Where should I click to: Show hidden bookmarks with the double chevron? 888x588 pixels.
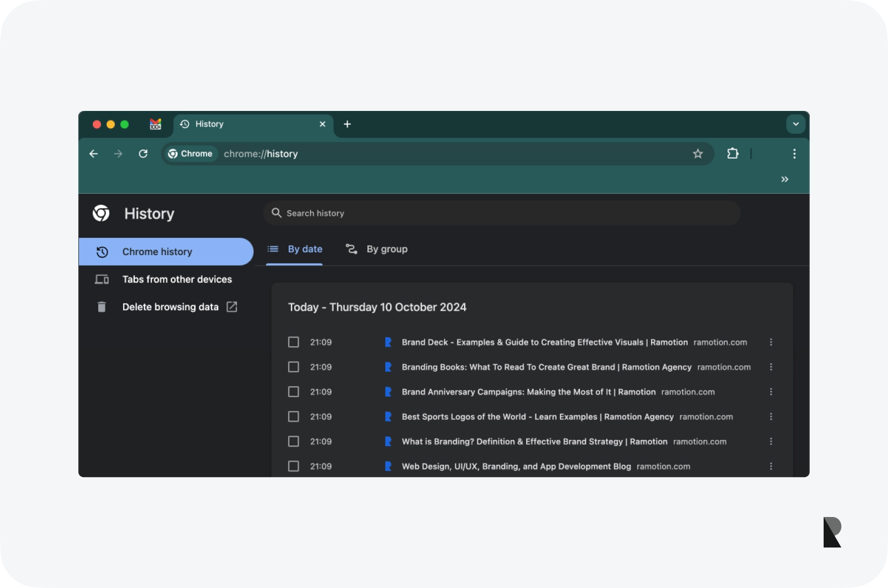pos(785,179)
